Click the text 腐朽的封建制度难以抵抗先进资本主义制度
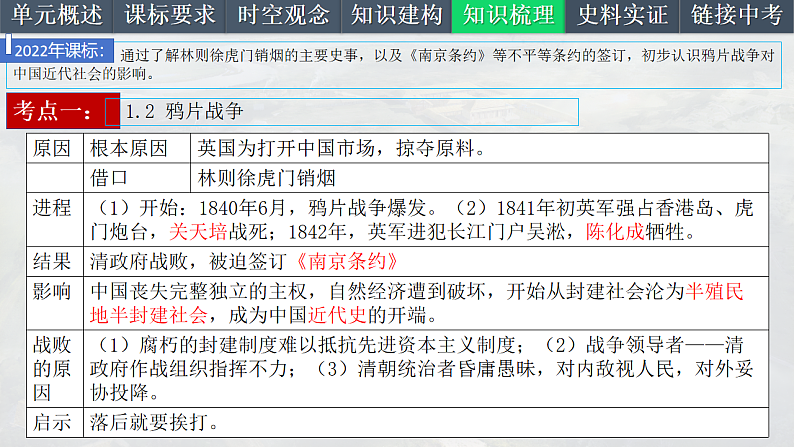Screen dimensions: 794x447 click(327, 345)
